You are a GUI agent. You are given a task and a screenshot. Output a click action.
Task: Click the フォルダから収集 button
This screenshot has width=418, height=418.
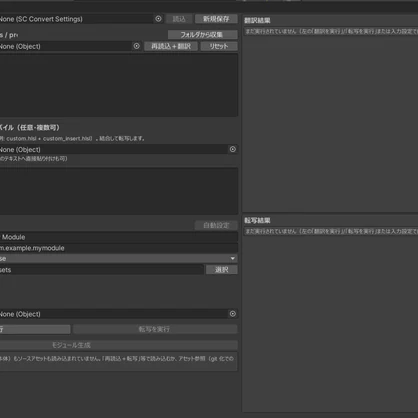coord(203,35)
